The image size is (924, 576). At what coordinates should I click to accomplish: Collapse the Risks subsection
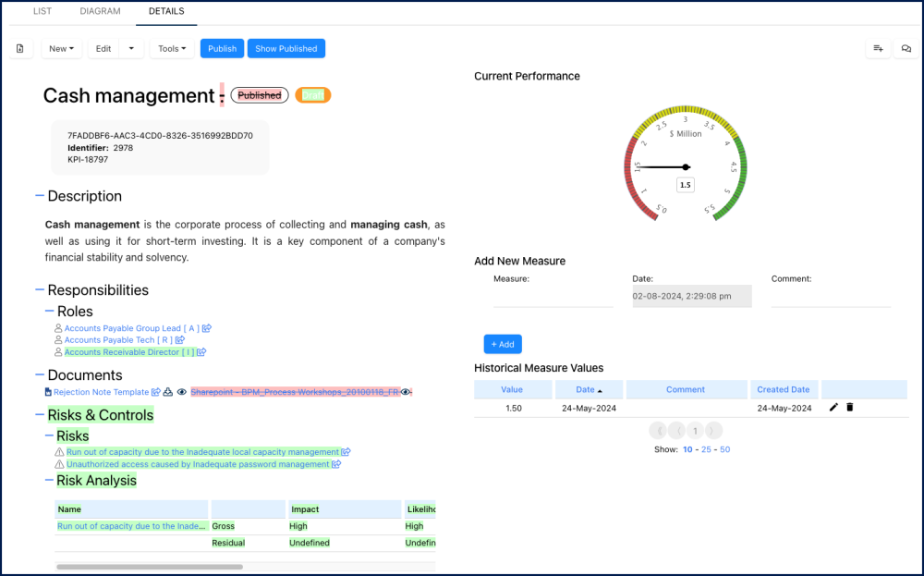pos(50,435)
